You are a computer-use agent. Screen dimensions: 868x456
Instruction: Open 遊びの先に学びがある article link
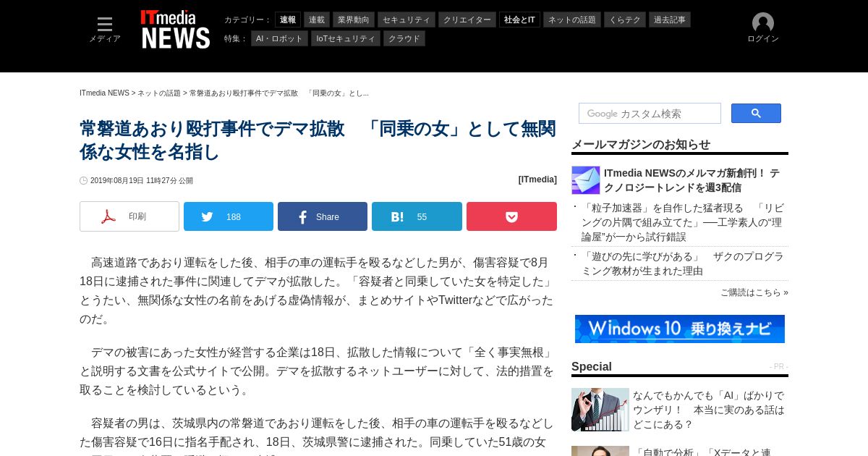tap(682, 263)
